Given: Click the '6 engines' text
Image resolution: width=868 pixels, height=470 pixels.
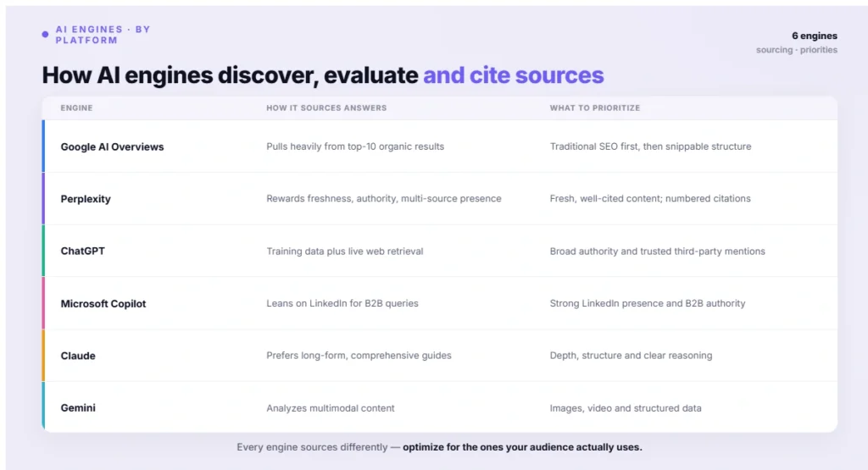Looking at the screenshot, I should tap(815, 36).
